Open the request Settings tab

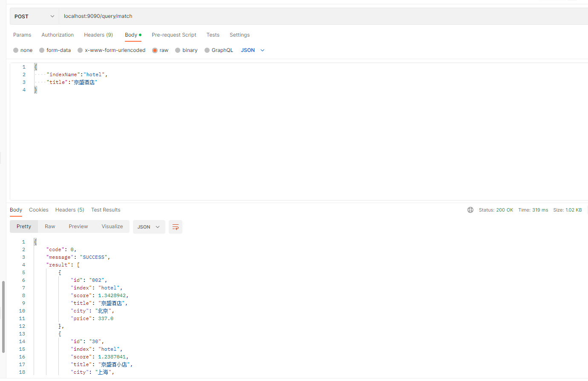(239, 35)
